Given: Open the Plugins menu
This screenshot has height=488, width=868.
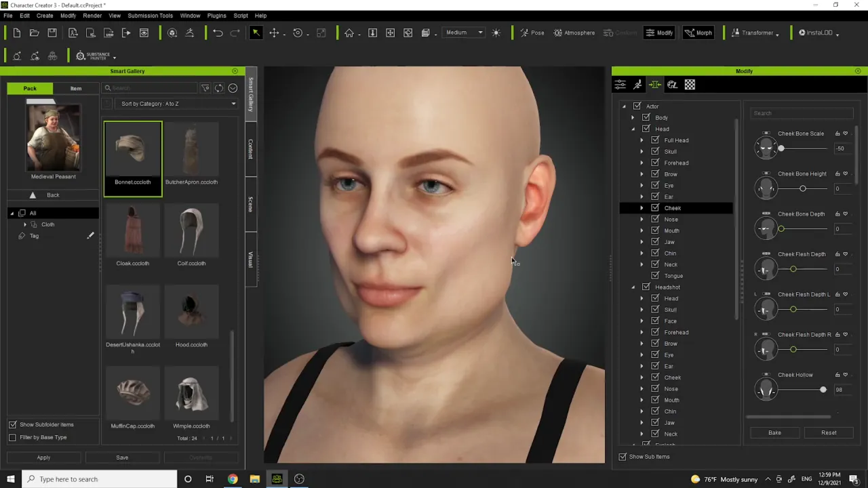Looking at the screenshot, I should [x=216, y=15].
